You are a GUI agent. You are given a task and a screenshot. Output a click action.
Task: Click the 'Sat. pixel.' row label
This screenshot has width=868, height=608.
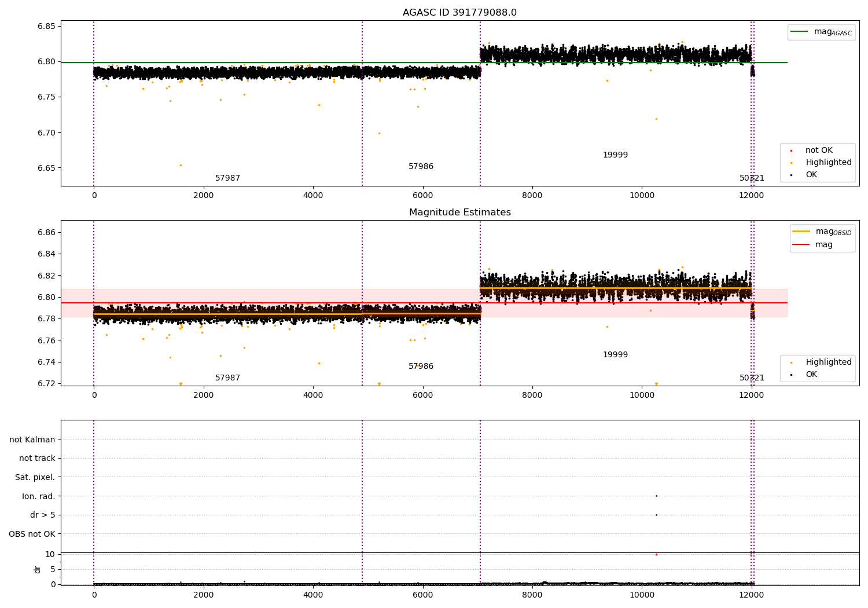coord(35,478)
